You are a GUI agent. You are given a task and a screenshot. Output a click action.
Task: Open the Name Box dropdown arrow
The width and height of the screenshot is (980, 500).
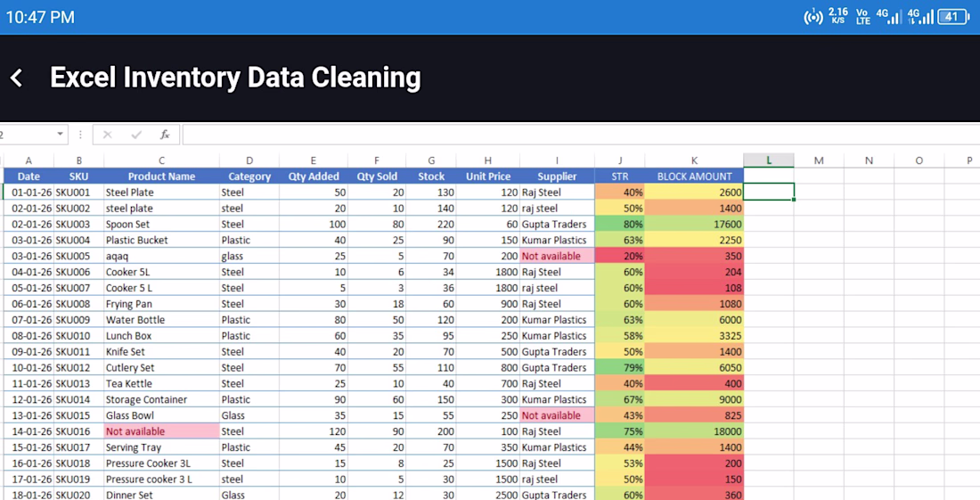click(60, 135)
